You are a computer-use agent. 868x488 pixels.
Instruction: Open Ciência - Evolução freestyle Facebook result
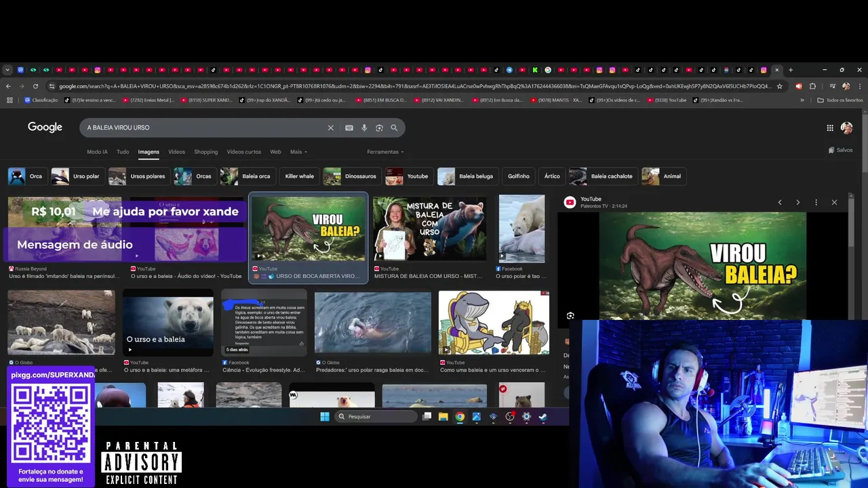tap(264, 323)
